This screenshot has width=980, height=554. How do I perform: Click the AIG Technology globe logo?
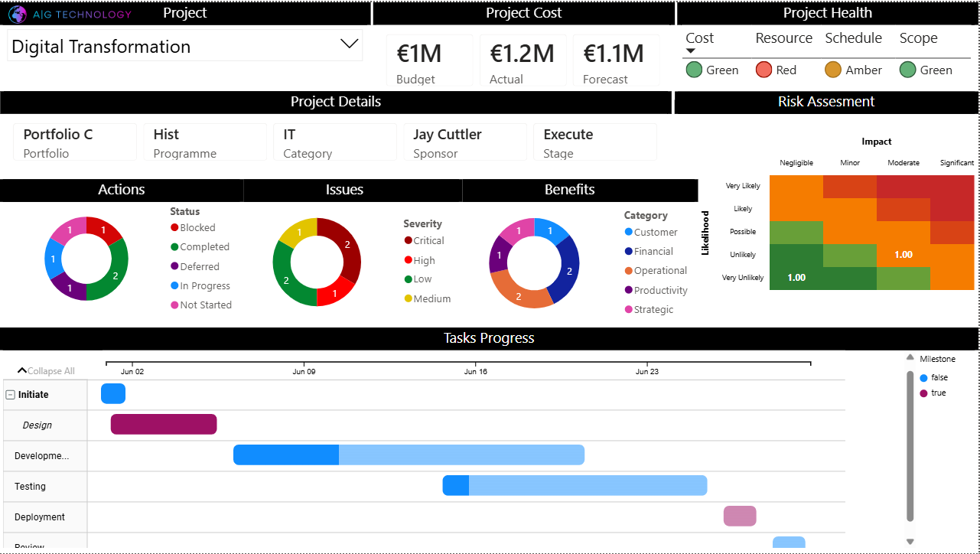pyautogui.click(x=17, y=13)
